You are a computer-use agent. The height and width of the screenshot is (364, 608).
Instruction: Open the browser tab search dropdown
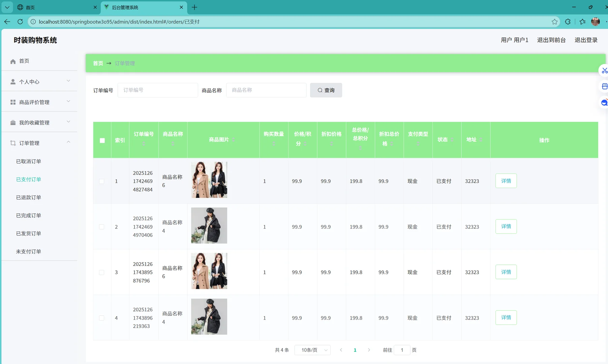pyautogui.click(x=7, y=7)
